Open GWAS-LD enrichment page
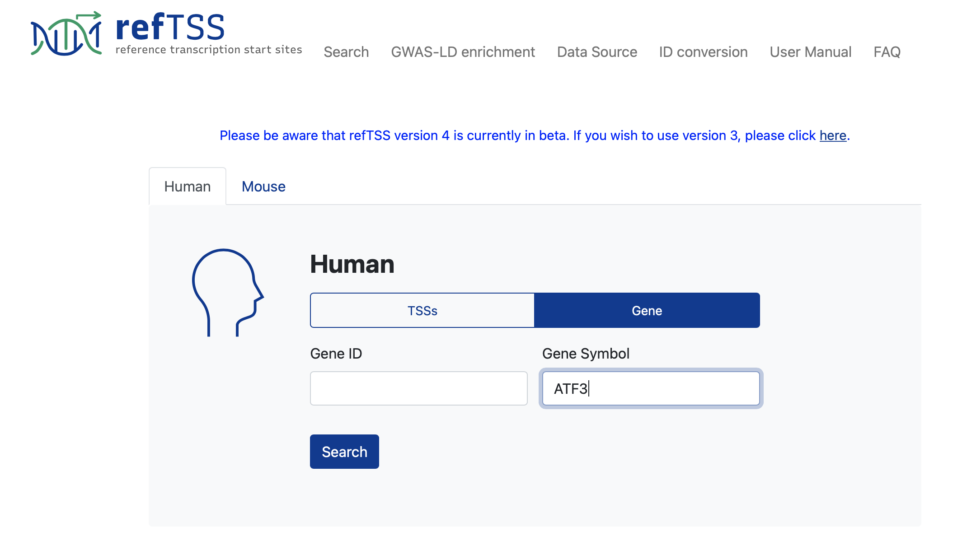 tap(463, 52)
